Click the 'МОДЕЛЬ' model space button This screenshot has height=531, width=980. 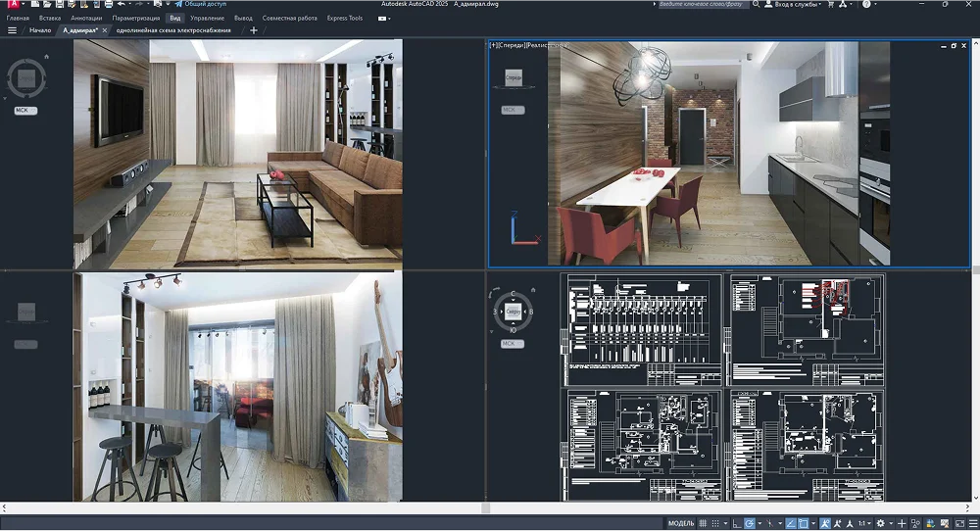tap(680, 523)
